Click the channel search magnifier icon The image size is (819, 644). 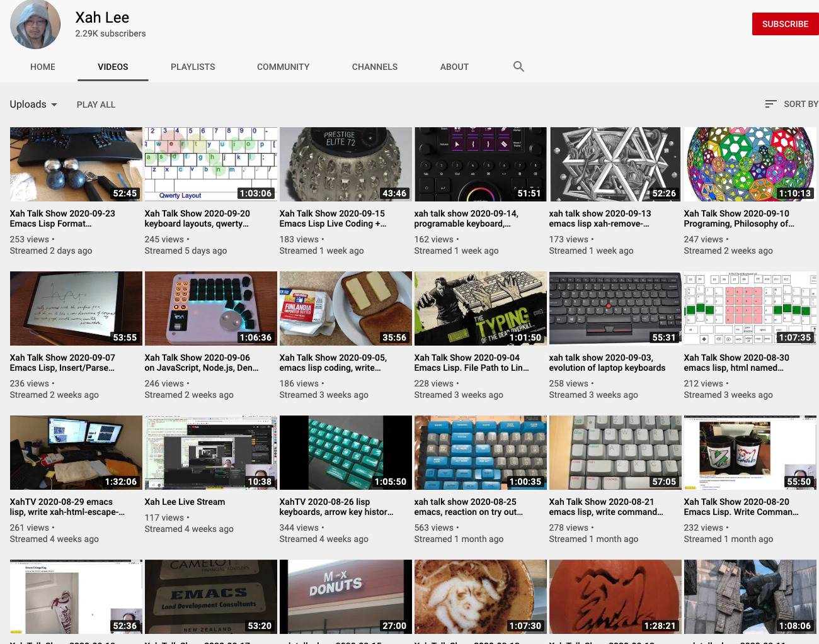pyautogui.click(x=518, y=67)
